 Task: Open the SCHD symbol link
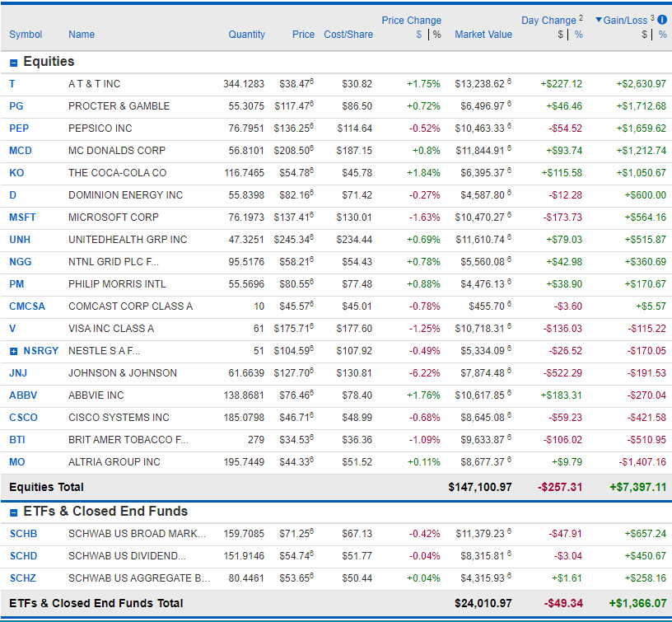point(24,556)
